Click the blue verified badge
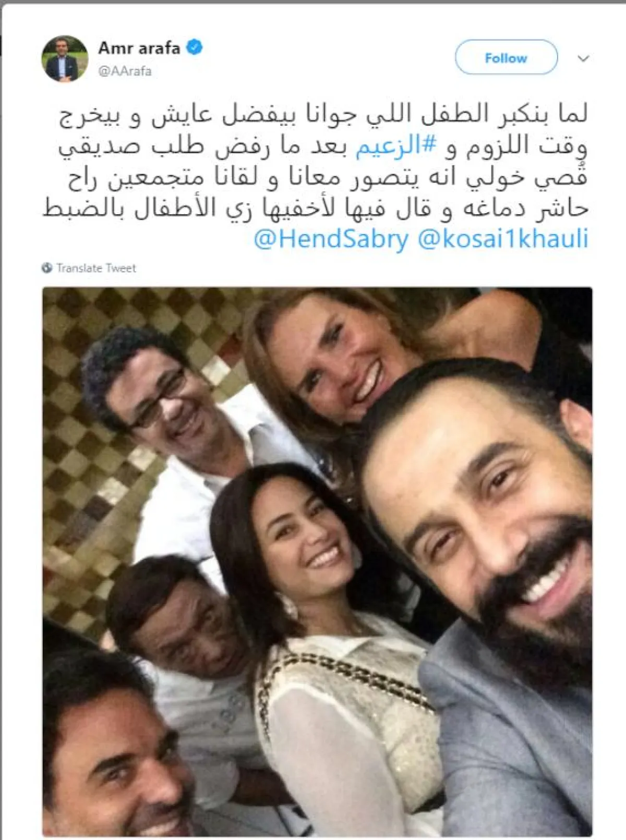 click(x=195, y=48)
